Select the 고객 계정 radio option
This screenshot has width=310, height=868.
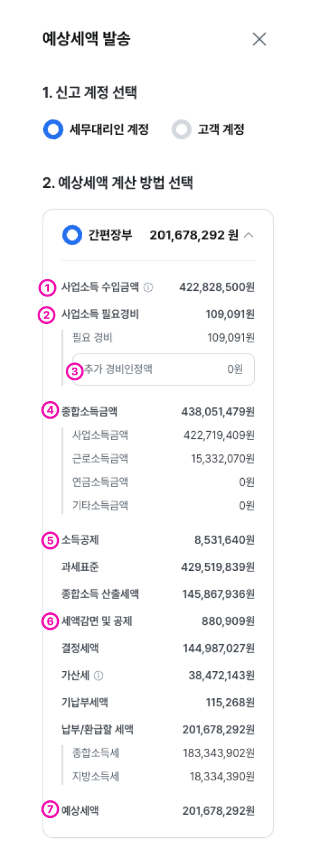pos(181,130)
